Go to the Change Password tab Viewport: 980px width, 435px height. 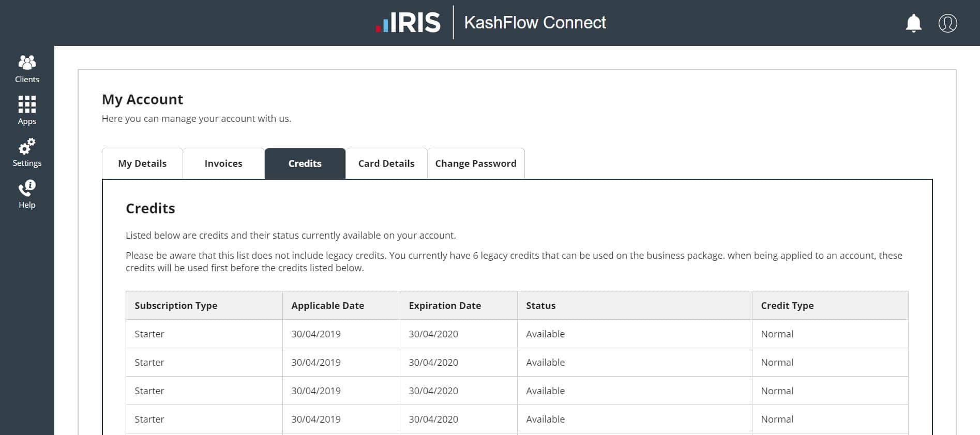click(476, 164)
